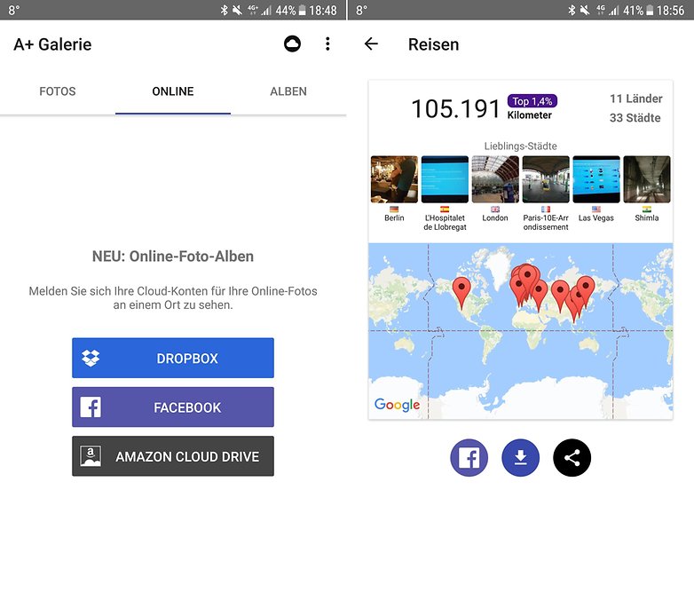Tap the A+ Galerie title
The height and width of the screenshot is (616, 694).
[x=52, y=44]
